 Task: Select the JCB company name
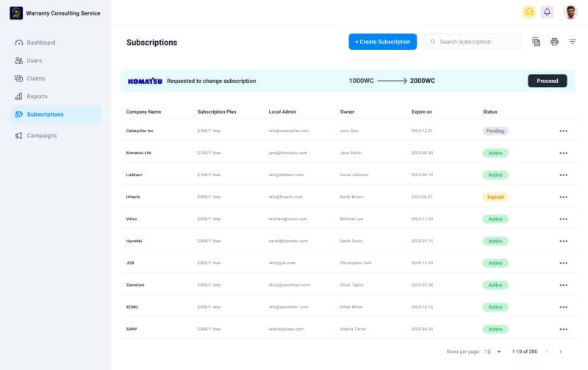pos(130,264)
